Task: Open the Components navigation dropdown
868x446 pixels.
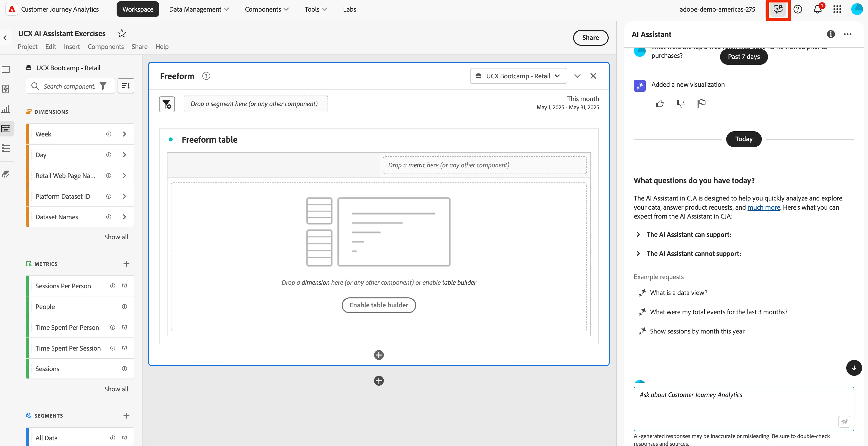Action: (x=267, y=9)
